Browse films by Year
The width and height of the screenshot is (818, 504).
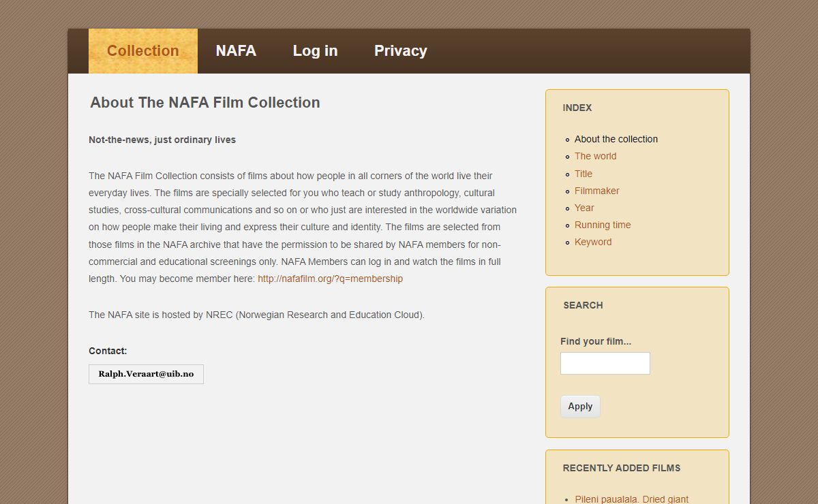584,208
